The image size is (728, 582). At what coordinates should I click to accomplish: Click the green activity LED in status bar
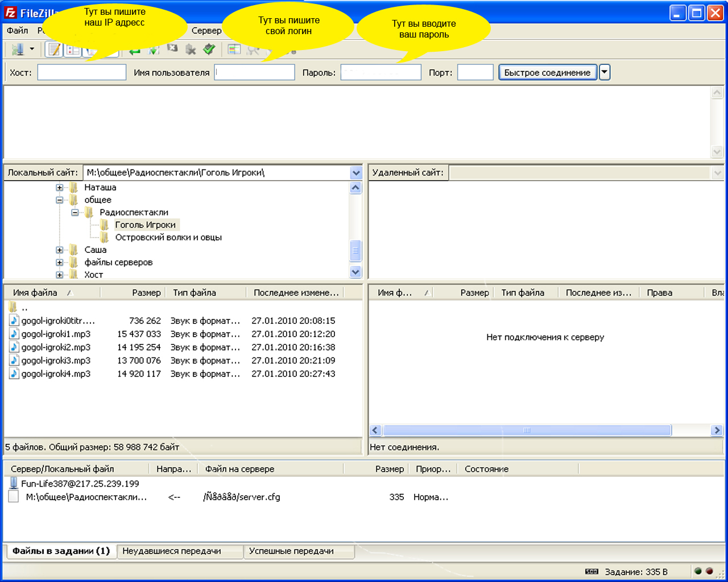pyautogui.click(x=698, y=571)
